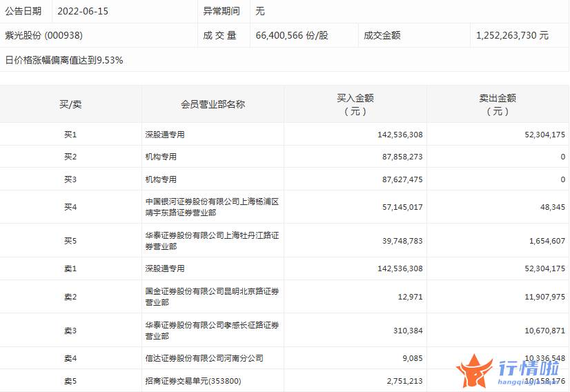Select the 买4 row label
This screenshot has width=570, height=392.
pos(70,207)
